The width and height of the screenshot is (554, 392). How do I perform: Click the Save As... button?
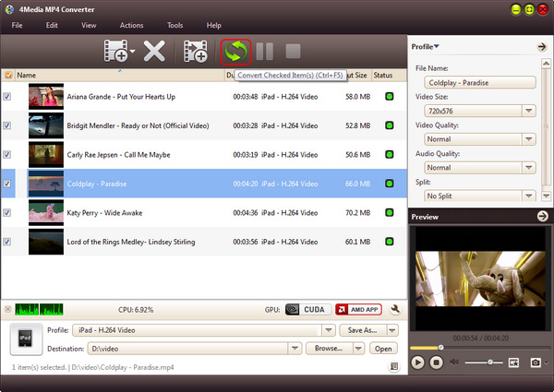click(x=363, y=330)
